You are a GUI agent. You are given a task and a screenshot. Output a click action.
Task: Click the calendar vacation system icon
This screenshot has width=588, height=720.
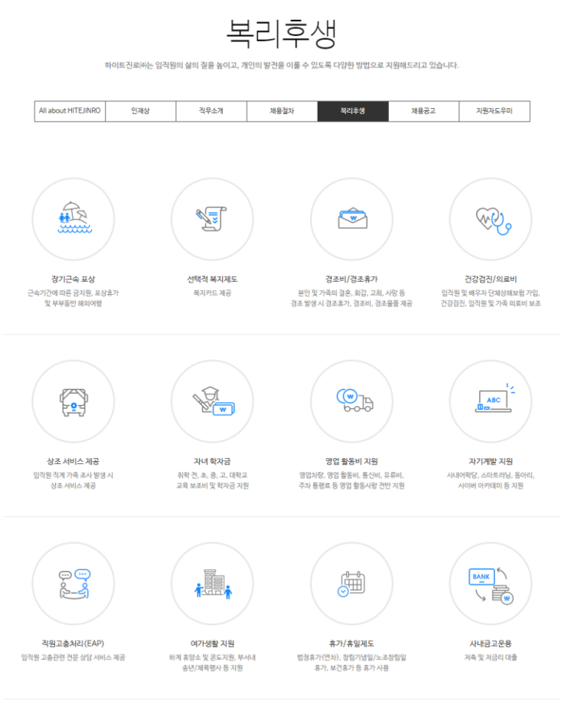point(351,583)
